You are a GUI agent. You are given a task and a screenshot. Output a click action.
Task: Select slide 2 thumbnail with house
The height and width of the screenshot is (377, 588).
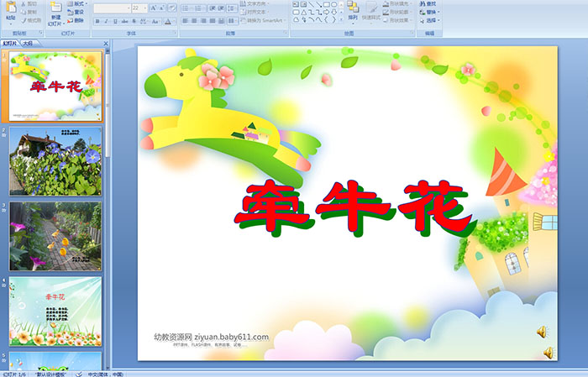[55, 160]
